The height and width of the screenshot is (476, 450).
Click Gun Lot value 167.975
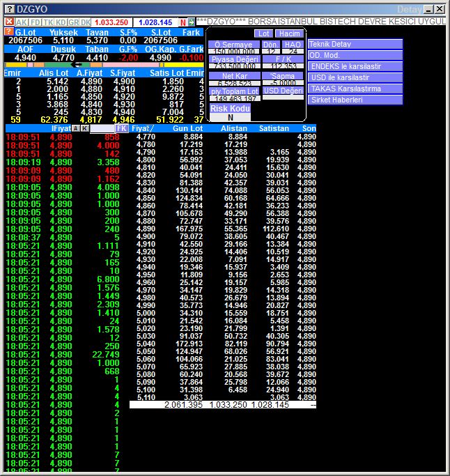coord(189,229)
